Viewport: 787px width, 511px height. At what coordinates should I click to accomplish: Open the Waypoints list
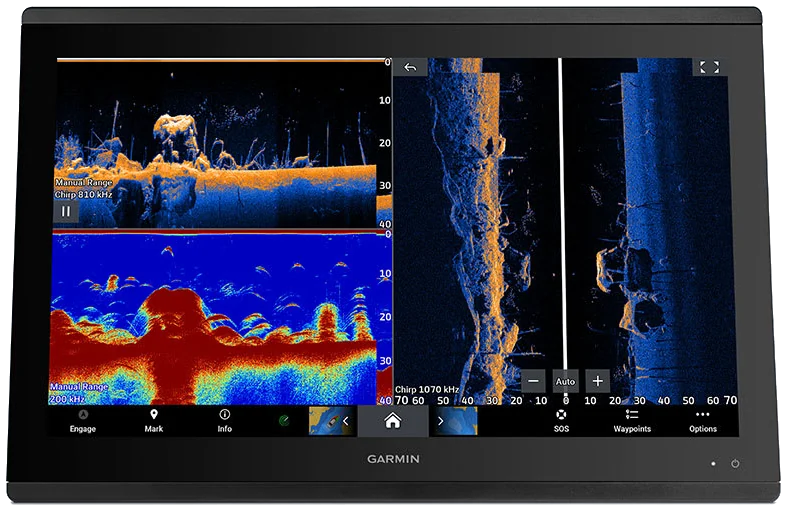point(632,420)
